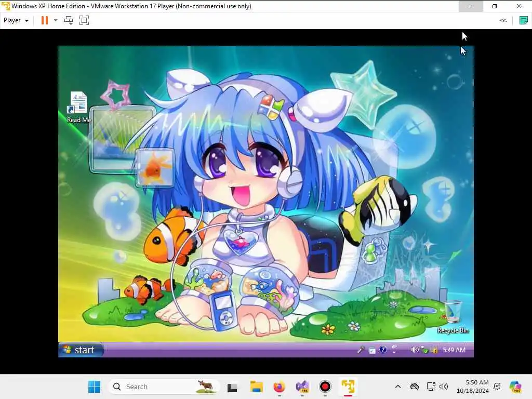Collapse the VMware toolbar with double-chevron
The image size is (532, 399).
503,20
